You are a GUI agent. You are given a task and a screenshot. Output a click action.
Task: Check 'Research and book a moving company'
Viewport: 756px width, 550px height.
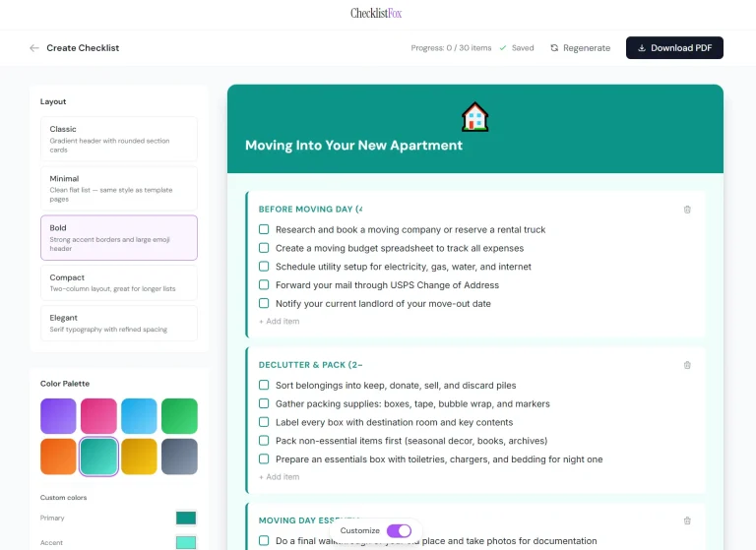tap(264, 229)
